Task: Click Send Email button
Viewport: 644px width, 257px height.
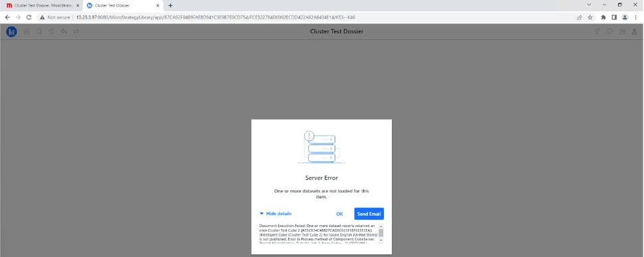Action: pos(369,214)
